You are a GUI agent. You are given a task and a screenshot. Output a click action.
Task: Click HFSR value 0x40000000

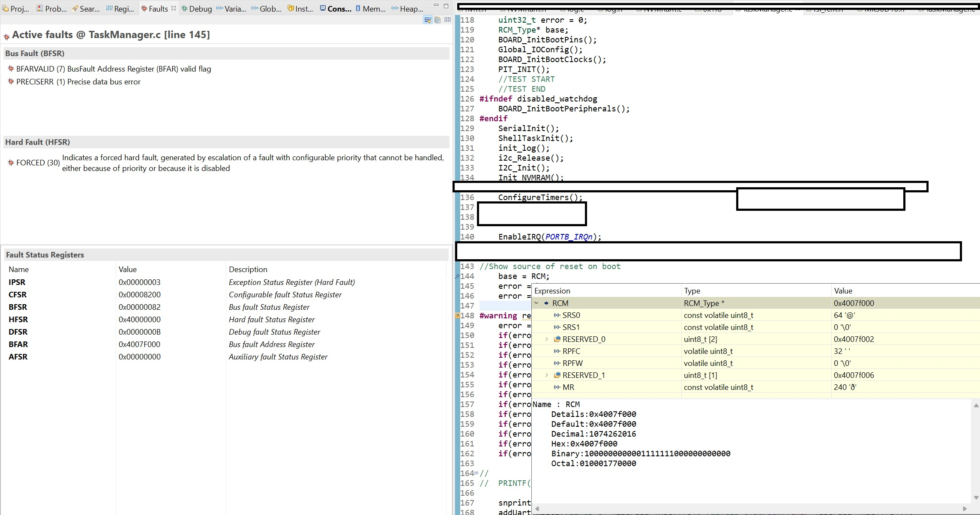tap(140, 320)
